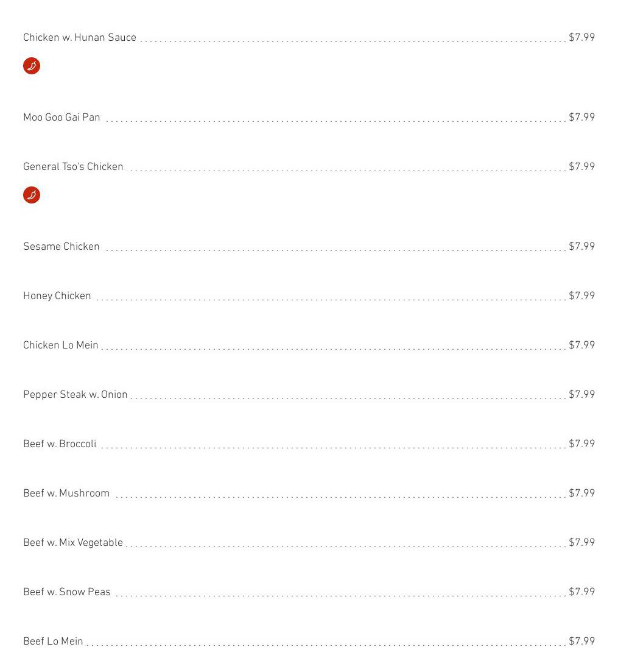618x672 pixels.
Task: Tap the $7.99 price of Beef Lo Mein
Action: pos(581,642)
